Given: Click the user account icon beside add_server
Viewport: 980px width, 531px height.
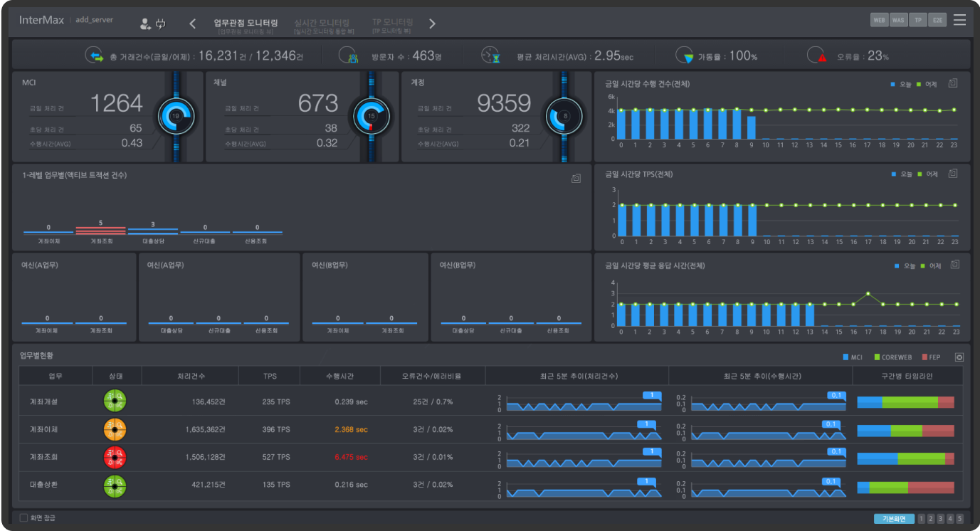Looking at the screenshot, I should point(145,24).
